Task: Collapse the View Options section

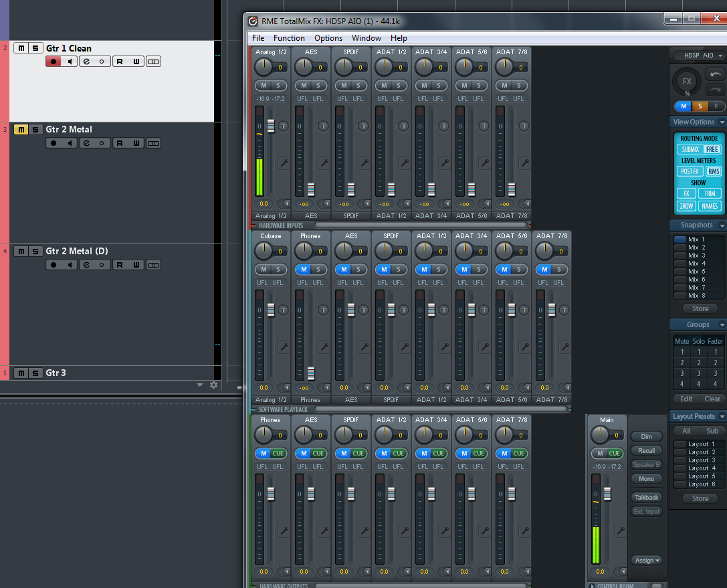Action: 722,122
